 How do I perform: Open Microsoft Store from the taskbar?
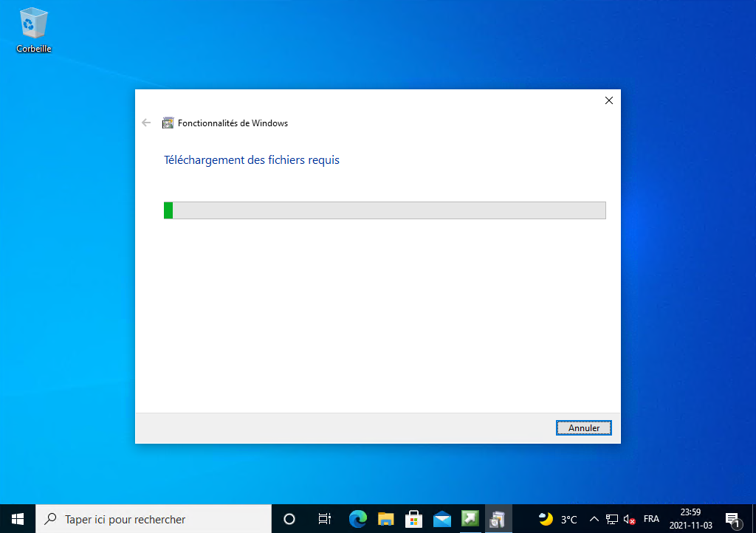[413, 519]
